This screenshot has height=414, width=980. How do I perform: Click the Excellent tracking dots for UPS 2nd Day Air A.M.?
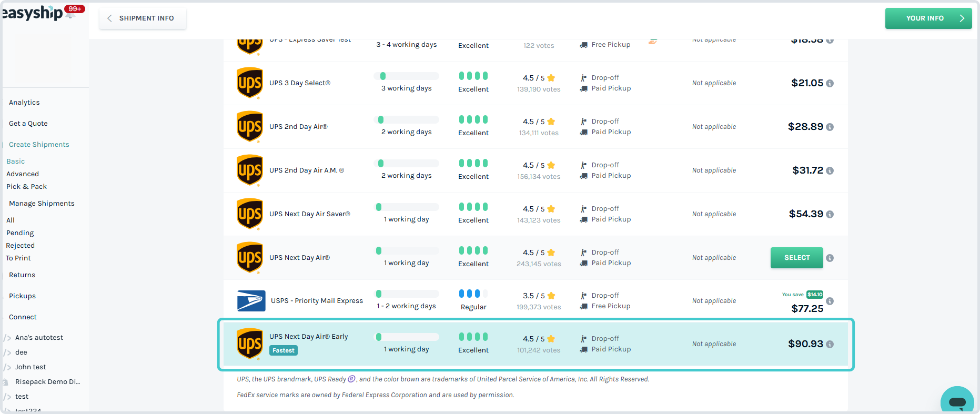point(473,163)
